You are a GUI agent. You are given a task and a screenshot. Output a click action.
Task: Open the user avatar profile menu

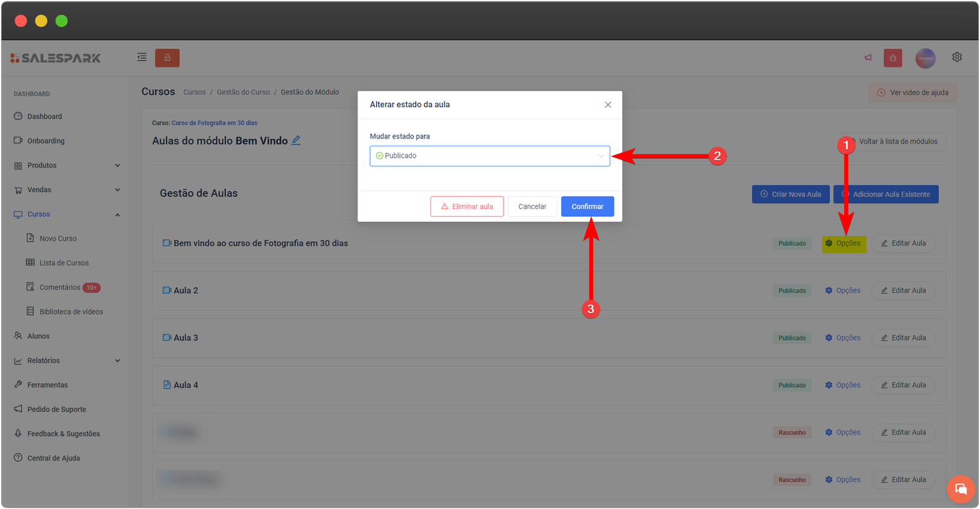coord(925,58)
